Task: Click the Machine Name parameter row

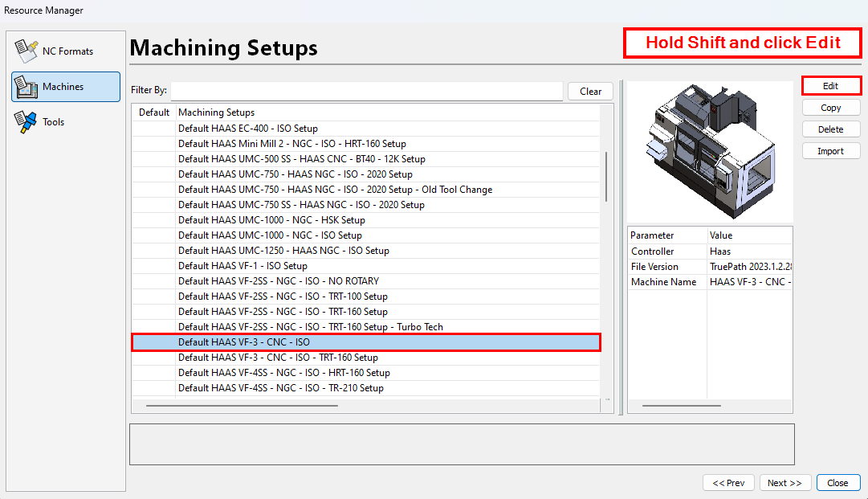Action: (x=711, y=282)
